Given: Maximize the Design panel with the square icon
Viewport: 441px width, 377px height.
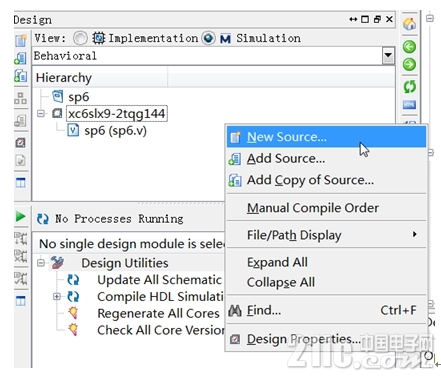Looking at the screenshot, I should [365, 19].
